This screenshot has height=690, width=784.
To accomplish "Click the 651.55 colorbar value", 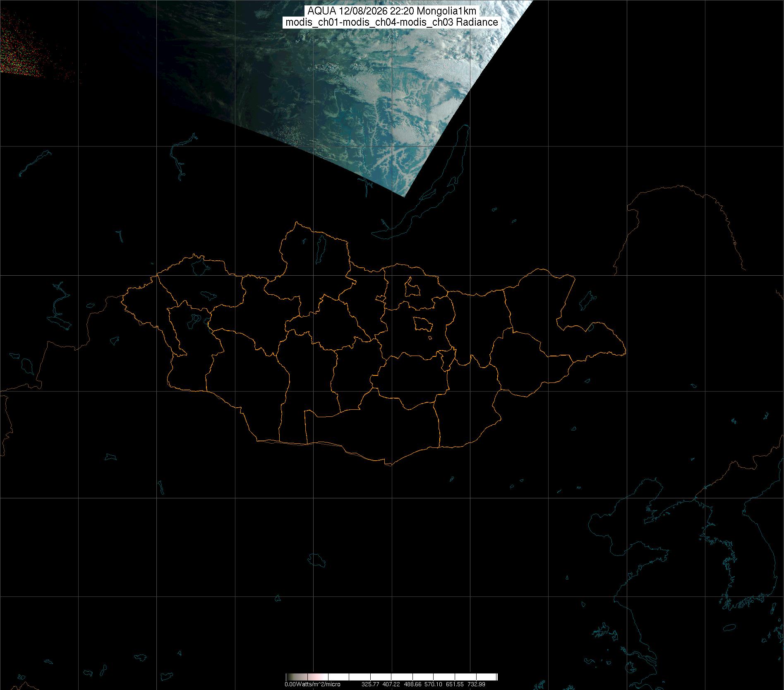I will pos(455,684).
